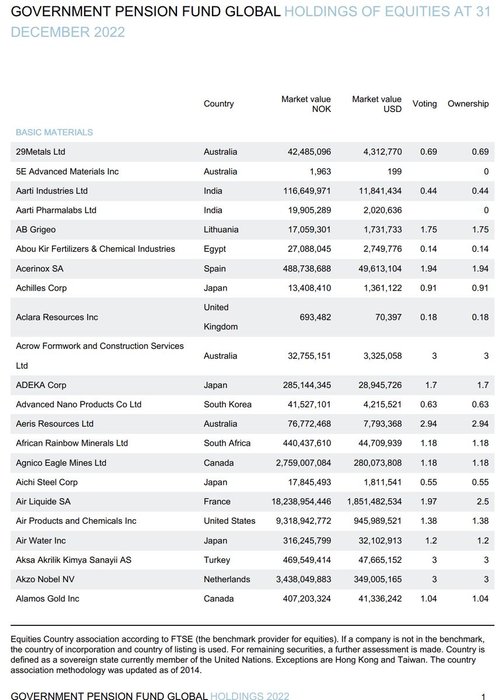This screenshot has height=700, width=501.
Task: Select the BASIC MATERIALS section heading
Action: [54, 132]
